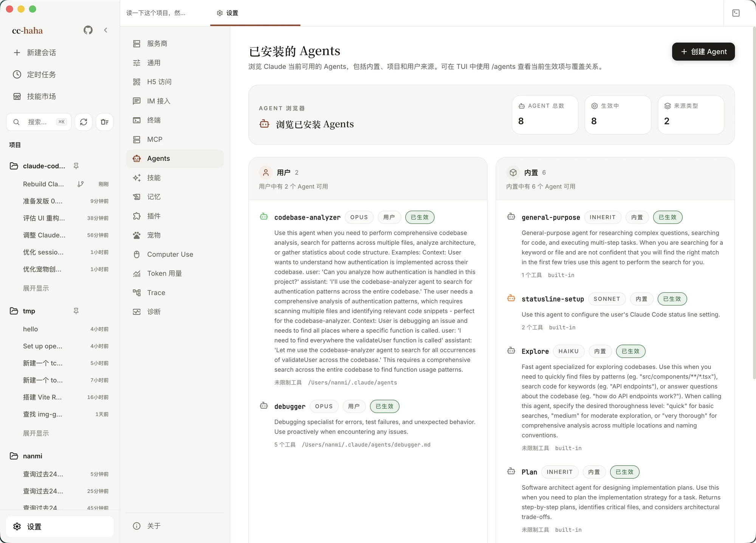Click the 搜索 search field
Viewport: 756px width, 543px height.
39,122
